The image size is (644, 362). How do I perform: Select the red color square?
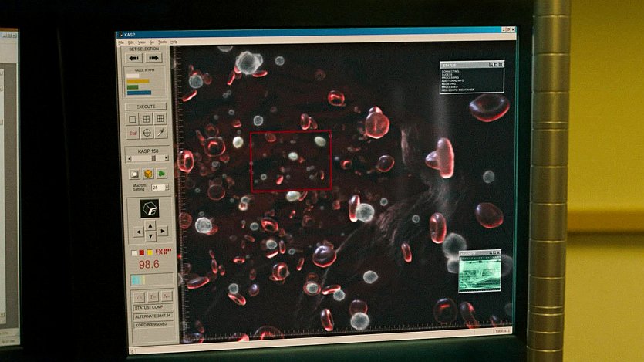click(141, 252)
